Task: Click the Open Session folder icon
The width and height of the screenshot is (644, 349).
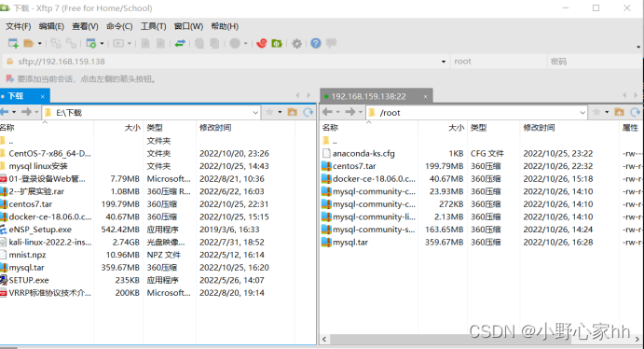Action: (28, 43)
